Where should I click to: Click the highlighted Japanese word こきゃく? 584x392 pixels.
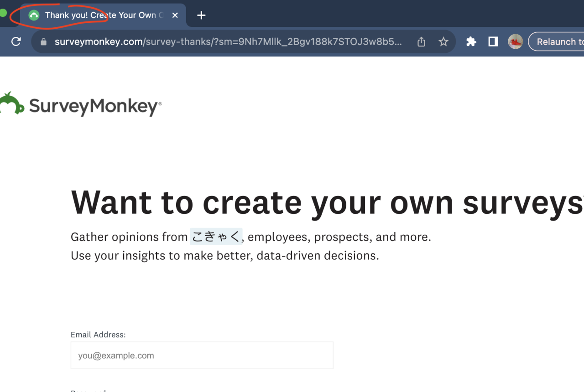click(x=216, y=237)
